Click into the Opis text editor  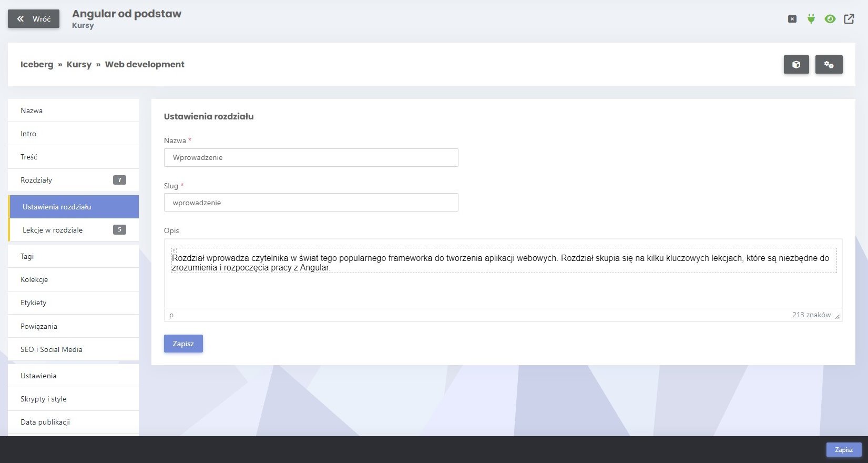pyautogui.click(x=504, y=274)
